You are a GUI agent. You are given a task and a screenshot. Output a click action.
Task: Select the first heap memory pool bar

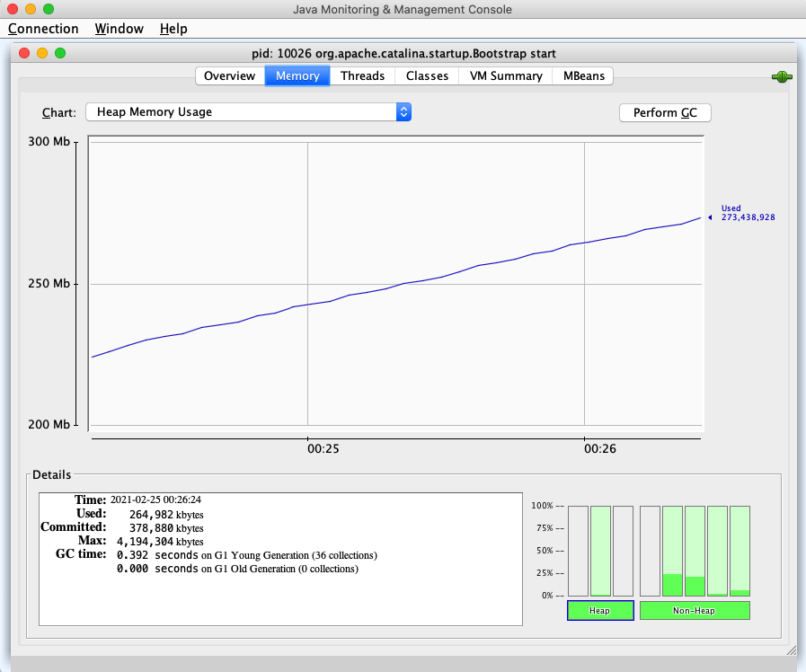click(x=578, y=551)
